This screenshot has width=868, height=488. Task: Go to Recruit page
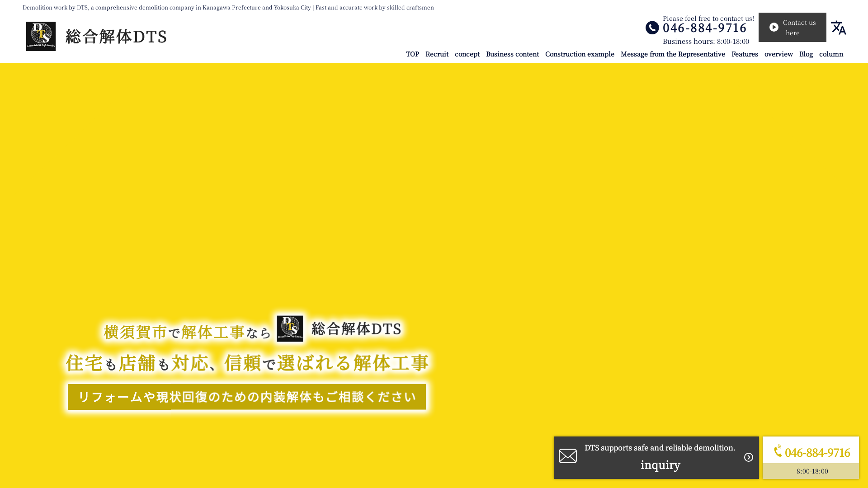click(x=437, y=54)
